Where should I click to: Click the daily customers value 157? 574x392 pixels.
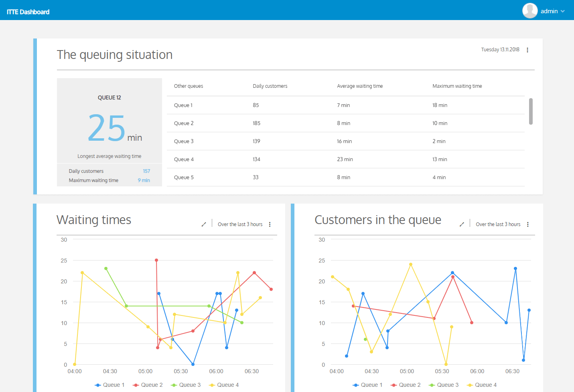(146, 171)
